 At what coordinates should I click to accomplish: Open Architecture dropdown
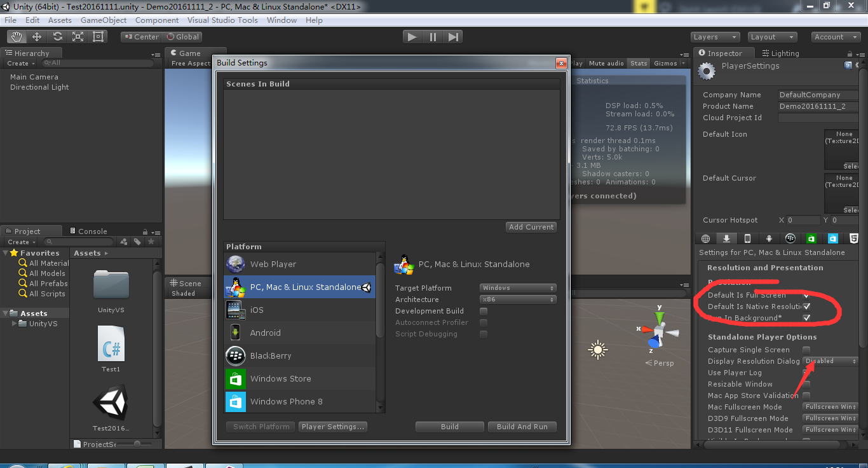(x=518, y=299)
